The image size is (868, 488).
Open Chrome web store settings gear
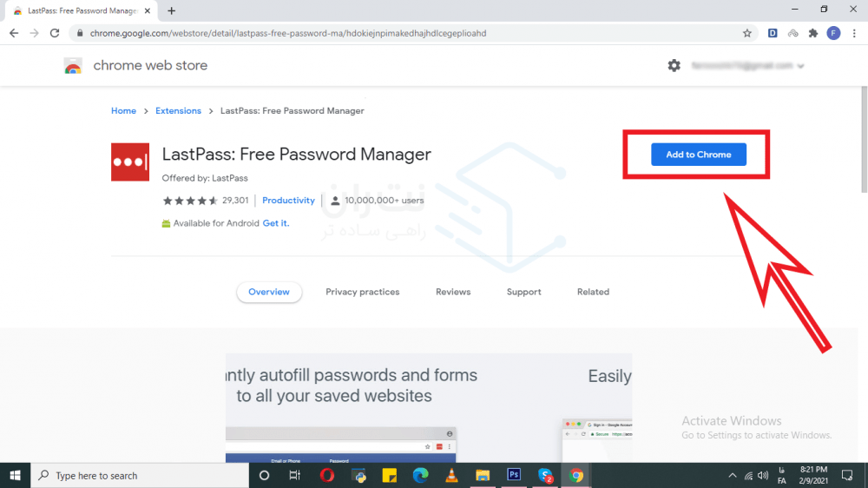(674, 65)
